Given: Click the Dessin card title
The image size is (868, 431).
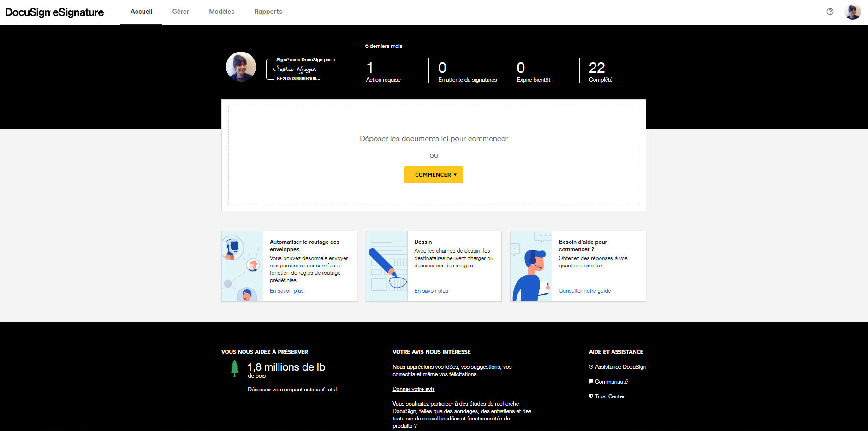Looking at the screenshot, I should (x=423, y=242).
